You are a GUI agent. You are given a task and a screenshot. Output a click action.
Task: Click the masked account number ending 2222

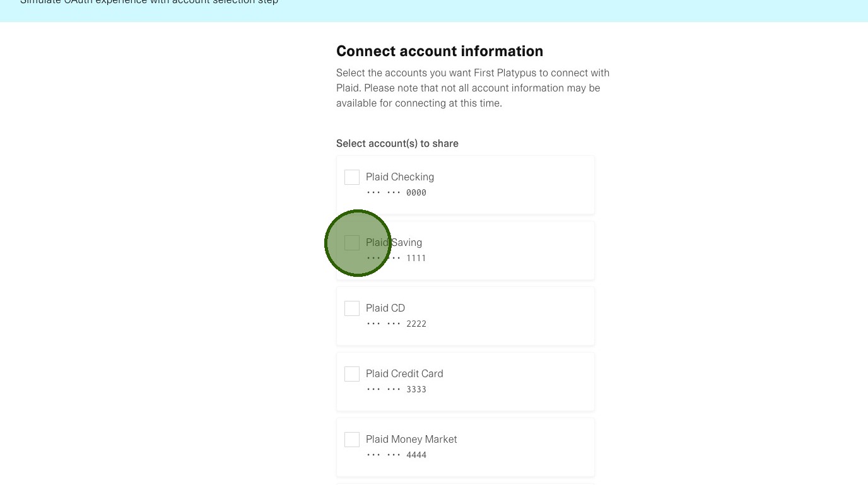(396, 324)
